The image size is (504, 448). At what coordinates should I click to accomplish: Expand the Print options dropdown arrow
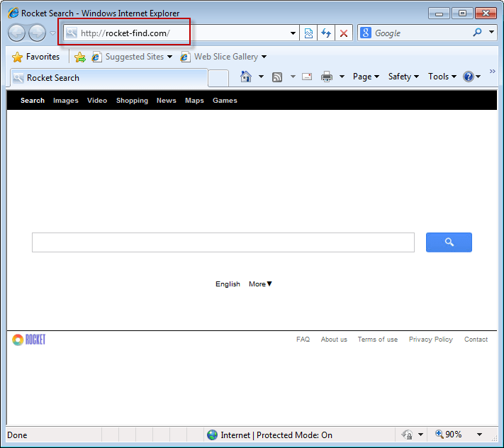click(x=342, y=77)
